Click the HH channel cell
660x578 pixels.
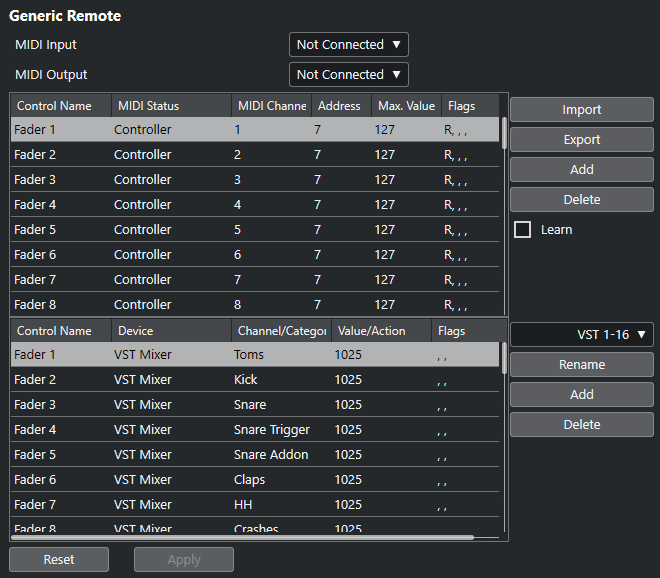(243, 504)
